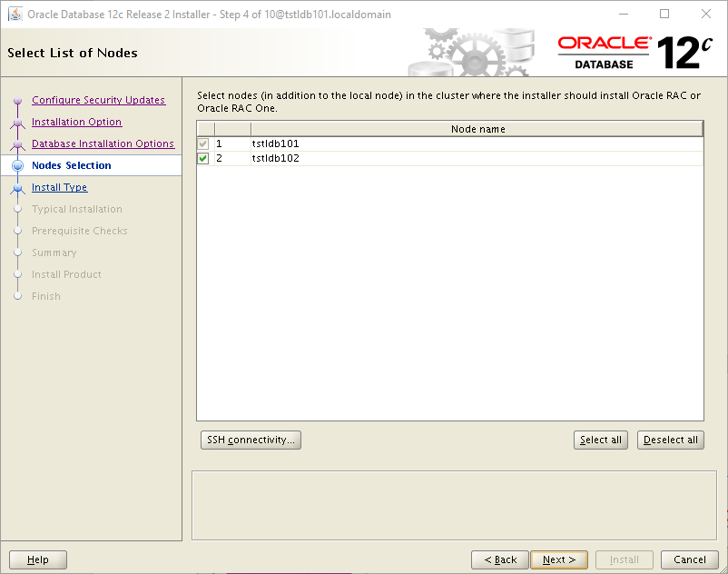
Task: Click the Database Installation Options step marker
Action: pyautogui.click(x=17, y=144)
